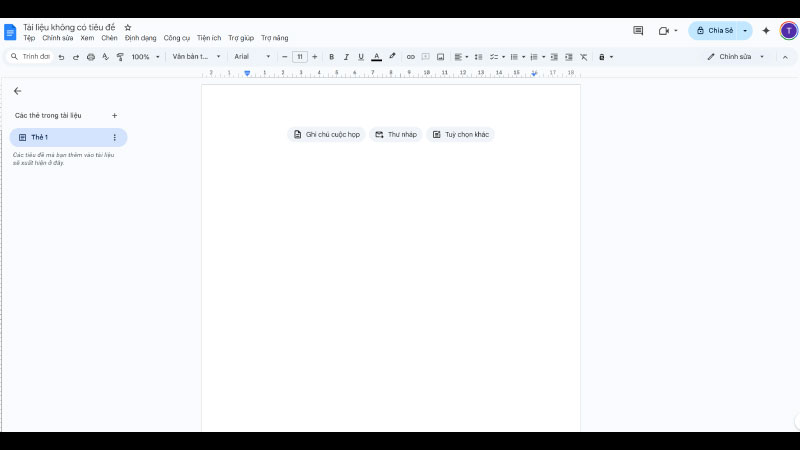Click the Clear formatting icon
Image resolution: width=800 pixels, height=450 pixels.
point(584,57)
